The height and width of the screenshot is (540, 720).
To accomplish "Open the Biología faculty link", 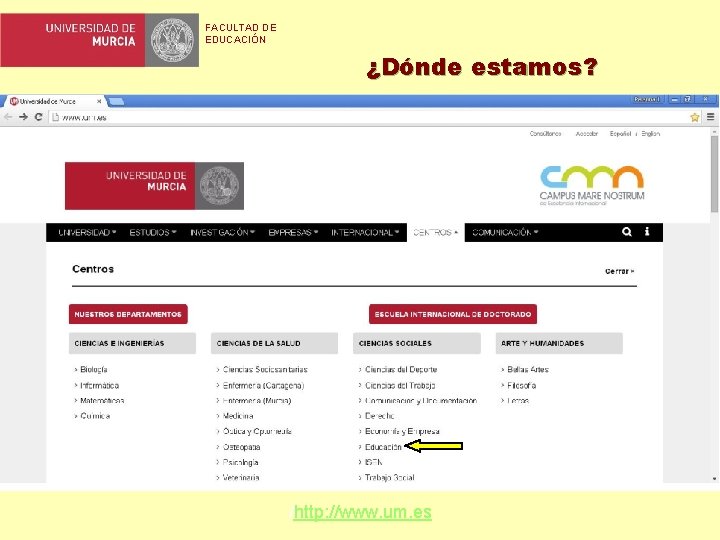I will pyautogui.click(x=94, y=369).
